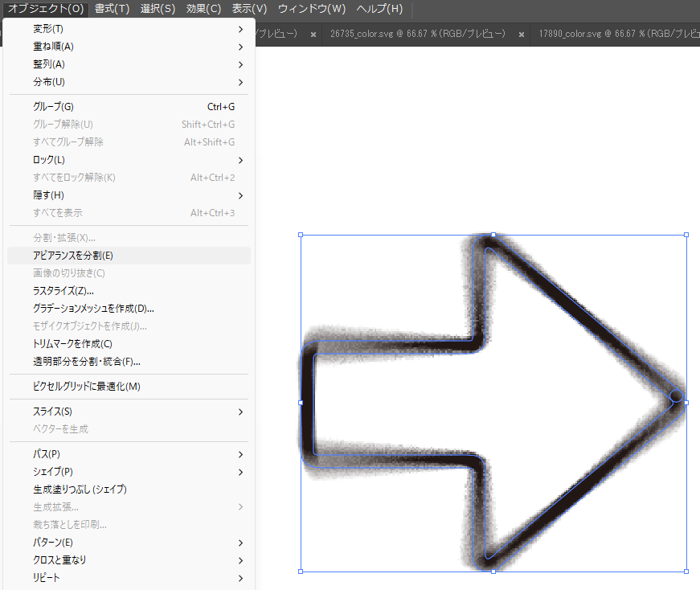
Task: Open the 書式(T) menu
Action: coord(111,9)
